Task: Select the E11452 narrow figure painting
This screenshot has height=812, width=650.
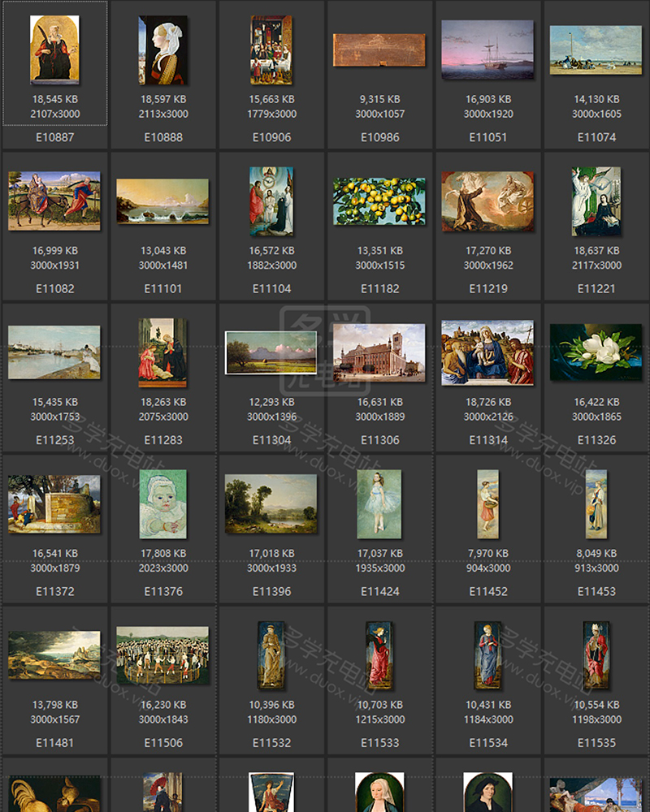Action: (487, 503)
